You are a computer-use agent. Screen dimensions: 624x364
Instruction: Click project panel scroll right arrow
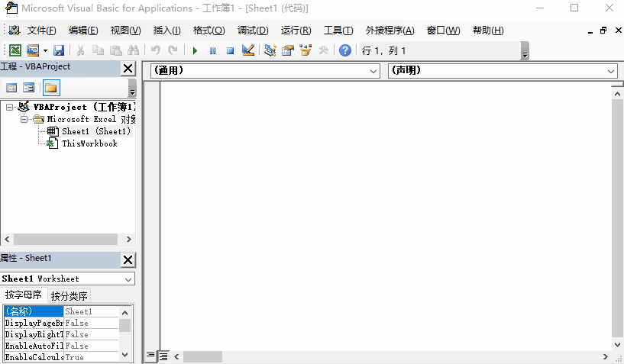tap(128, 239)
